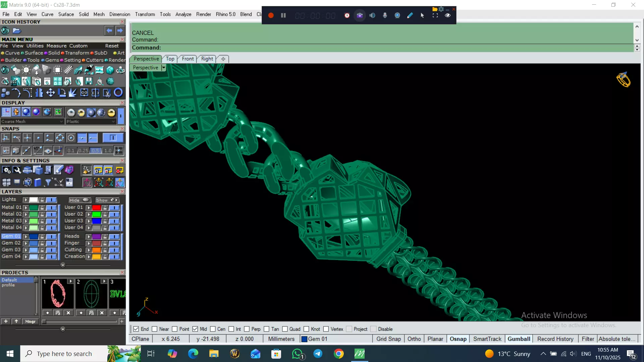
Task: Switch to the Front viewport tab
Action: 188,59
